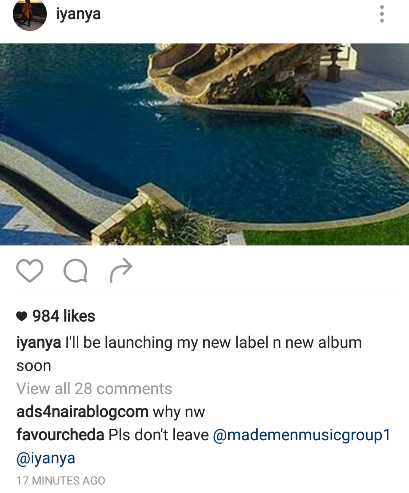View the 984 likes list
This screenshot has height=493, width=409.
tap(64, 316)
